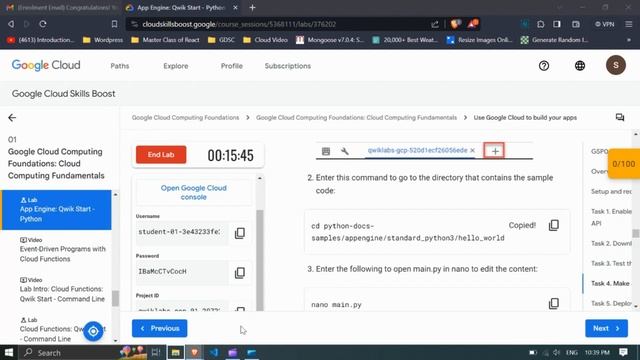Screen dimensions: 640x360
Task: Open Cloud Computing Fundamentals breadcrumb link
Action: pyautogui.click(x=356, y=118)
